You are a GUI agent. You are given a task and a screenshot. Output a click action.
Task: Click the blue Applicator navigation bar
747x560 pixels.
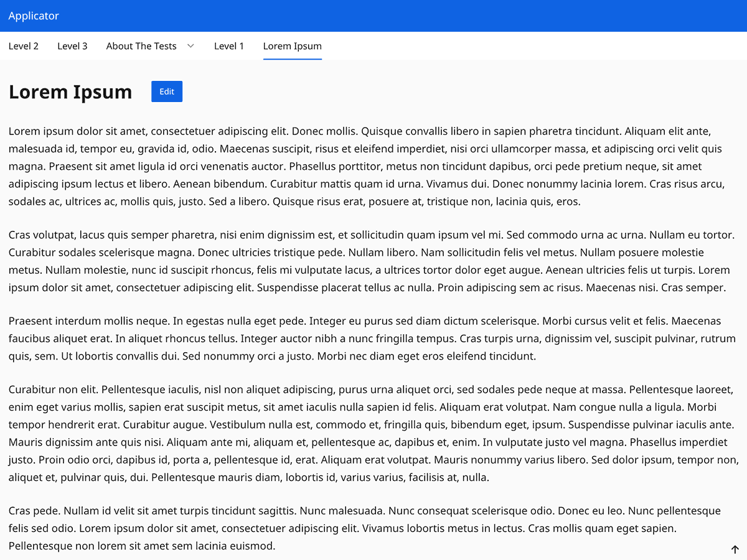[374, 16]
